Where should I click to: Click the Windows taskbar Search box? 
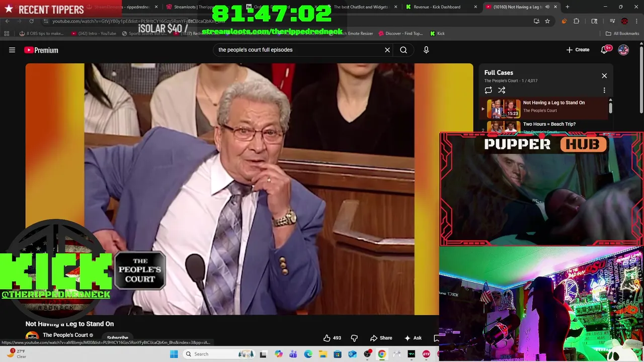[219, 354]
